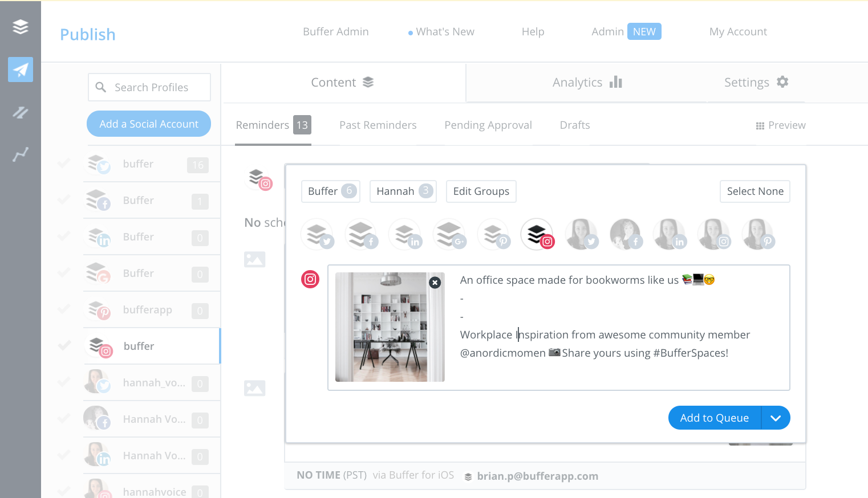
Task: Toggle Hannah's Instagram profile avatar in composer
Action: [x=714, y=234]
